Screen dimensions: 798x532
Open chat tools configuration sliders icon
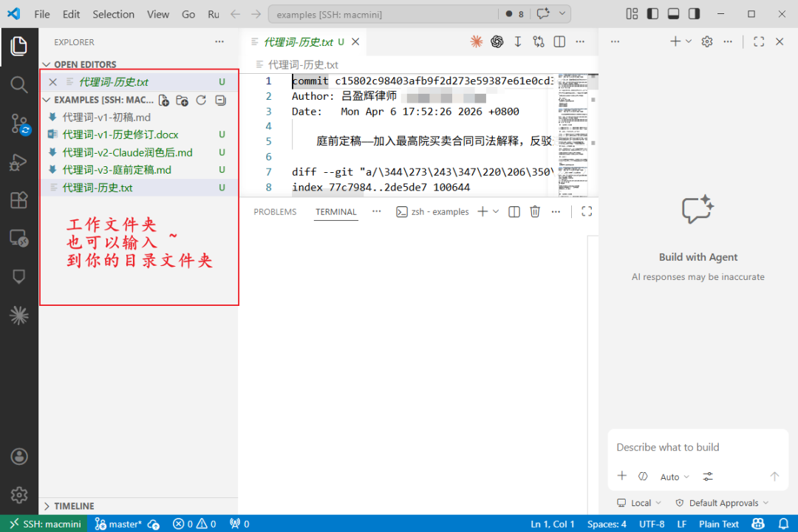708,477
